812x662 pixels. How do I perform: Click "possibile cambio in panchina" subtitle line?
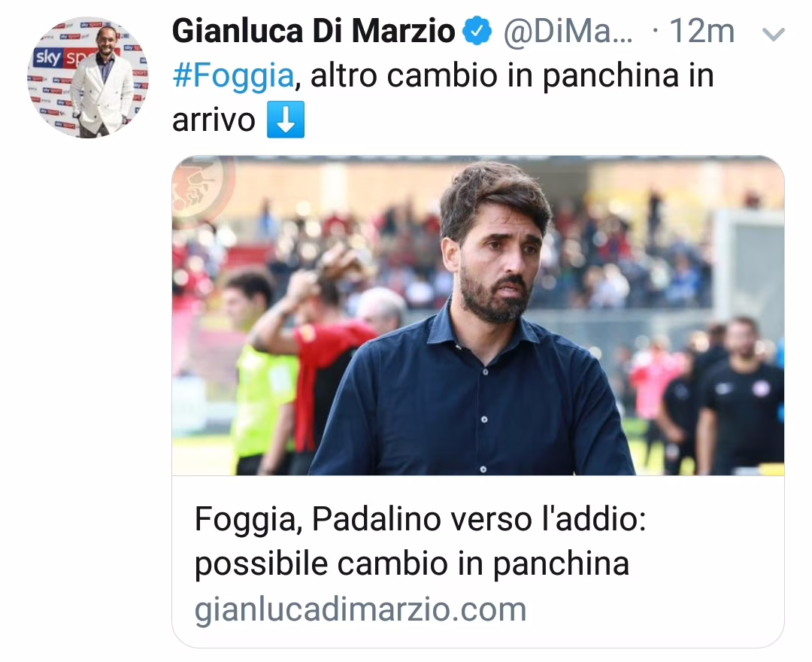click(x=412, y=564)
